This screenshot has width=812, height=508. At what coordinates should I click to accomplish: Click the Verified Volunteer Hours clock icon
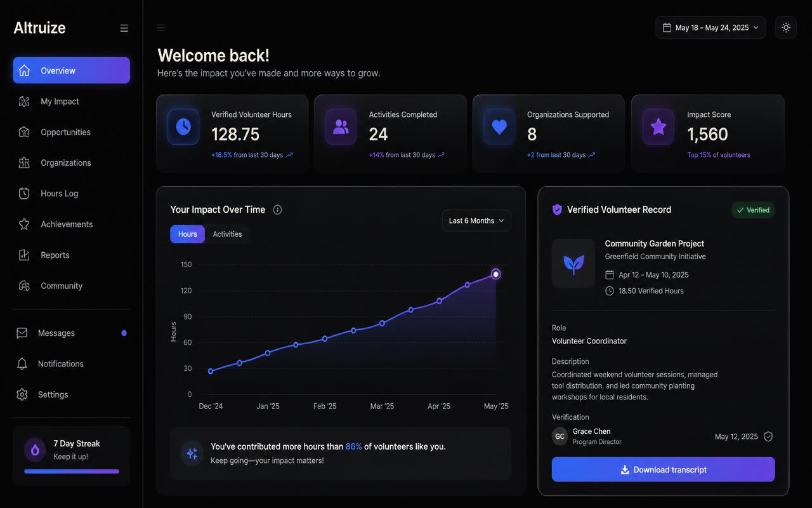pos(183,126)
